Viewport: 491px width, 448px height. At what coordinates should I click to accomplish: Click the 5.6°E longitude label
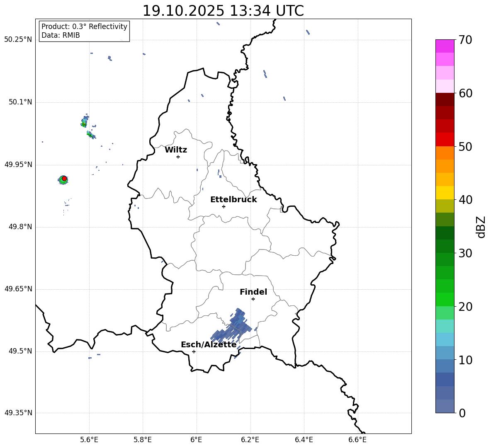(x=89, y=440)
